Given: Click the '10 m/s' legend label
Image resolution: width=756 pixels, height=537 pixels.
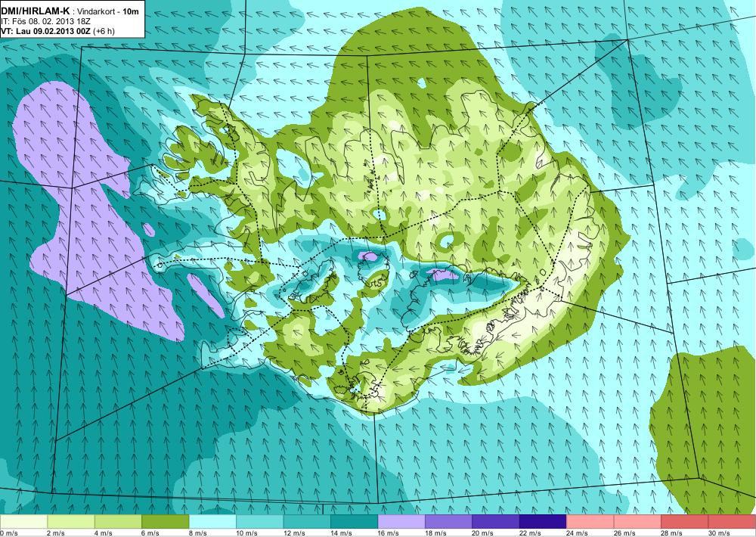Looking at the screenshot, I should (247, 533).
